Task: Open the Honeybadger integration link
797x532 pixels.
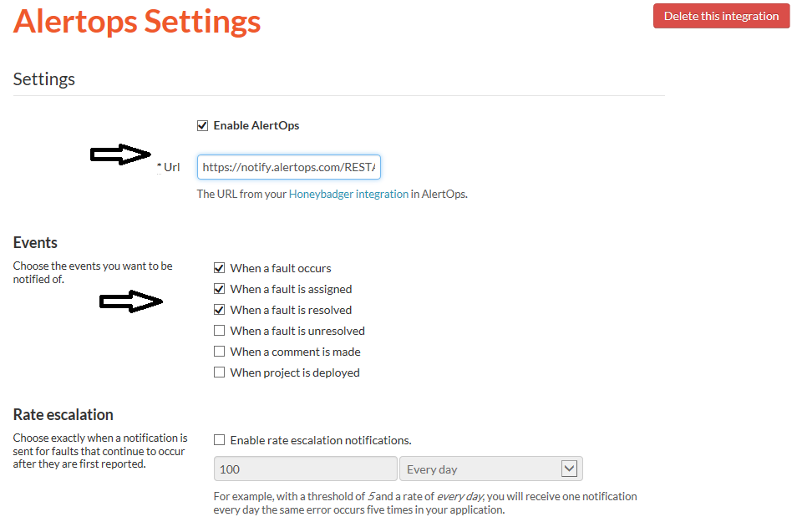Action: (x=348, y=194)
